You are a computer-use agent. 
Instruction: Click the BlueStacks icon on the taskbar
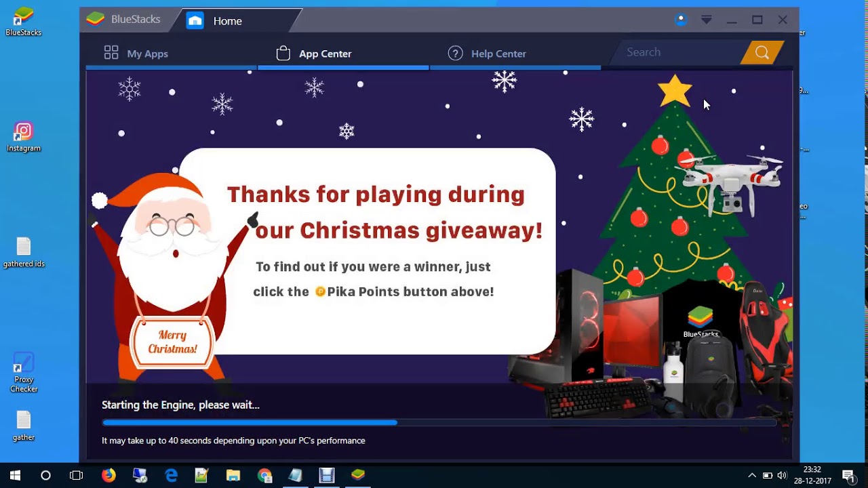coord(358,475)
